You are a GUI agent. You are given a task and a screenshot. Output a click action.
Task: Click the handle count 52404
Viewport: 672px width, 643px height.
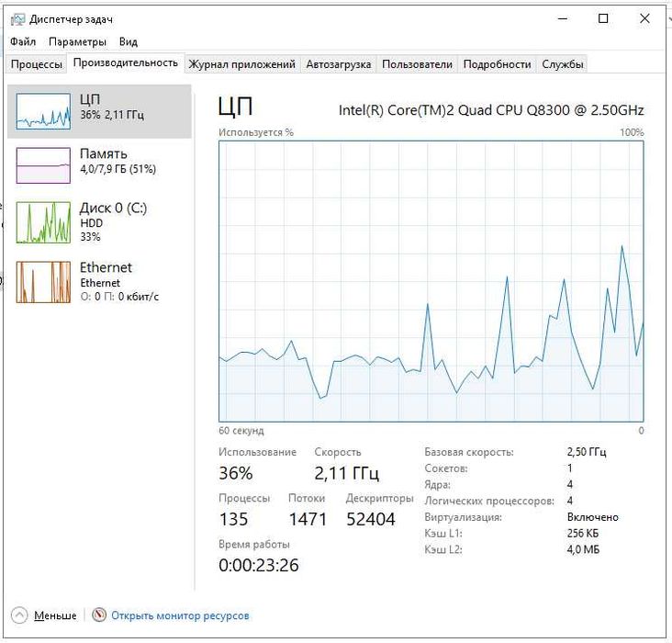click(371, 519)
